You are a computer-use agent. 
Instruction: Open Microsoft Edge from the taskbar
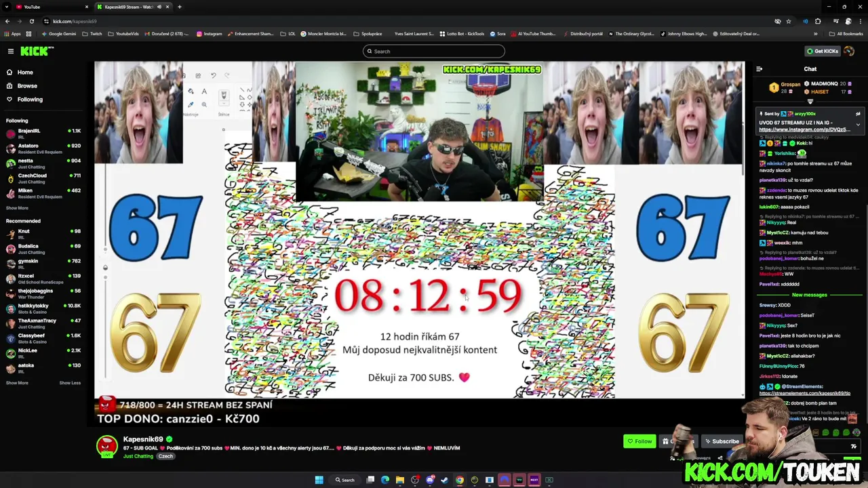coord(385,480)
